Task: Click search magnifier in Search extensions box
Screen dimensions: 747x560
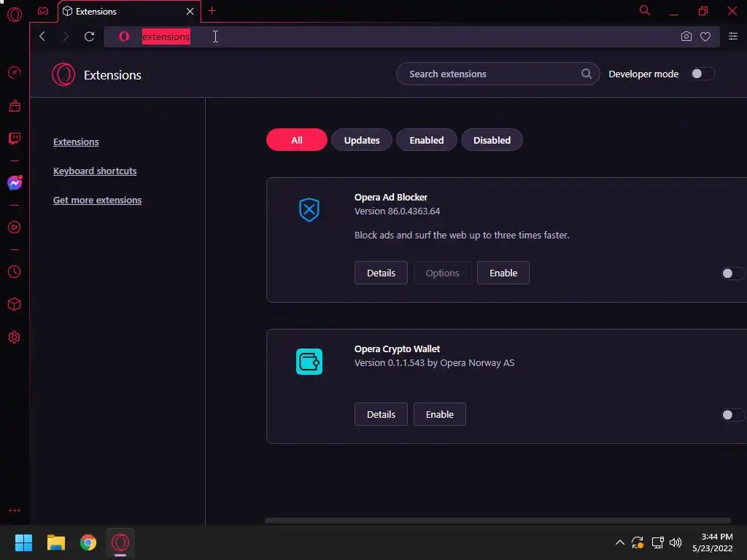Action: (x=587, y=74)
